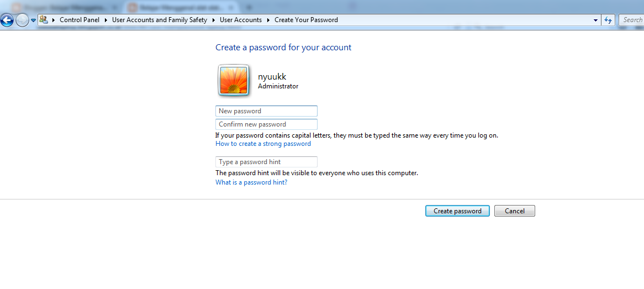Expand the address bar history dropdown

[x=595, y=20]
